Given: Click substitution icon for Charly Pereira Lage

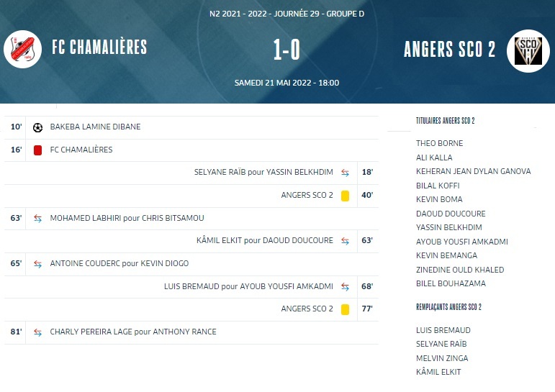Looking at the screenshot, I should click(37, 332).
